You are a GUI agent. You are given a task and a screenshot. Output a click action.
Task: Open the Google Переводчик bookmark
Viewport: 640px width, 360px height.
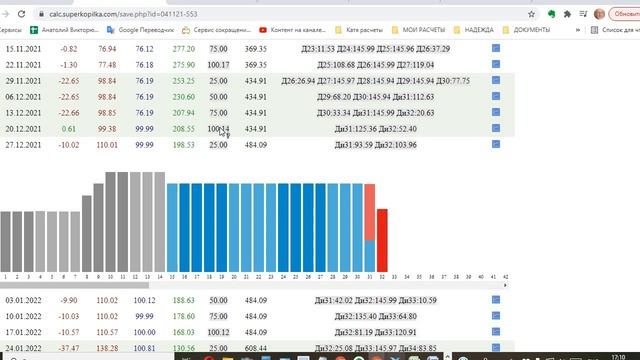140,30
